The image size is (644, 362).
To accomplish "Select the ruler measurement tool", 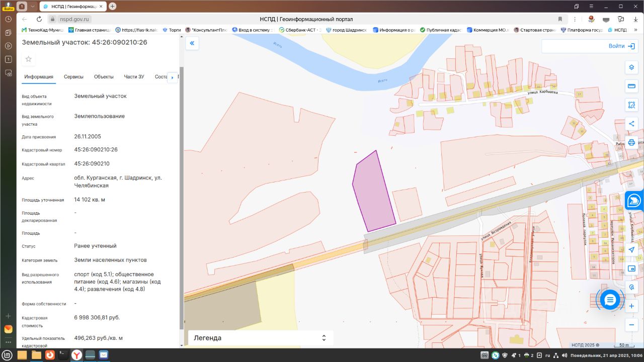I will (631, 86).
